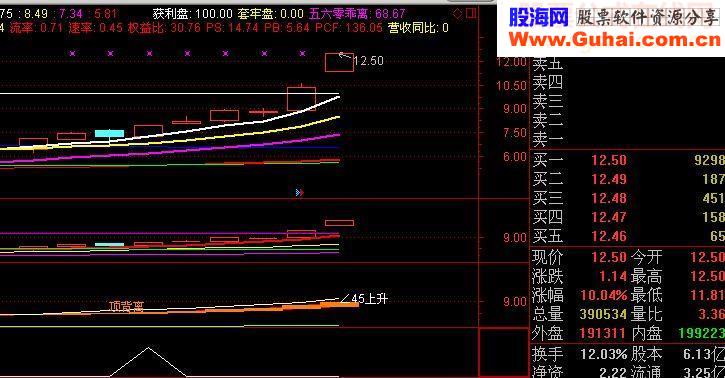The width and height of the screenshot is (725, 378).
Task: Click the 总量 volume value 390534
Action: click(603, 314)
